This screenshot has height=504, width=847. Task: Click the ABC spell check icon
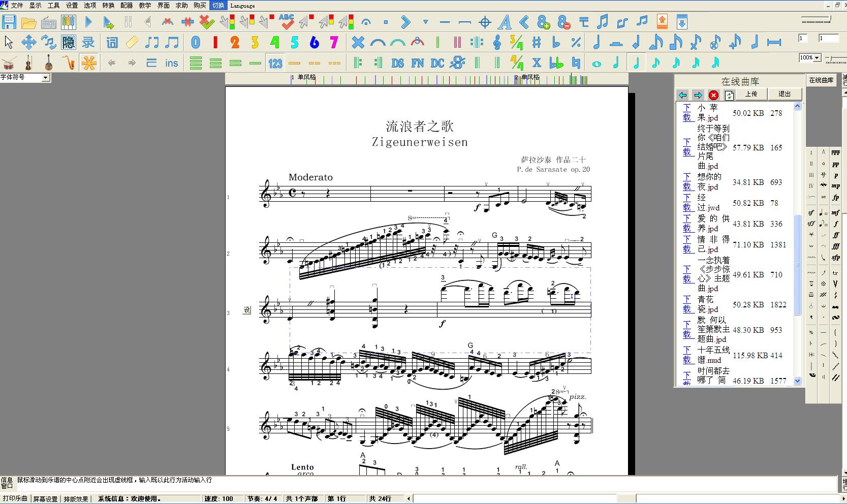pos(287,21)
